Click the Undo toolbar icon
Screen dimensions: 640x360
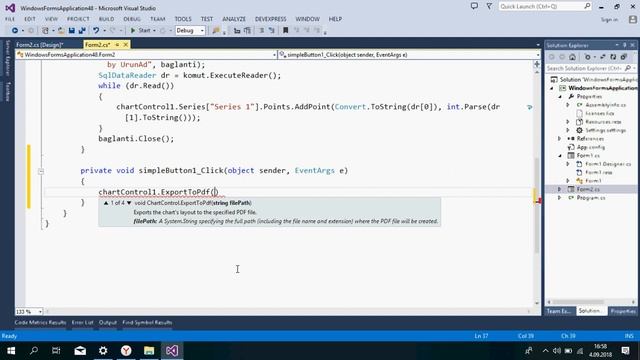click(96, 31)
